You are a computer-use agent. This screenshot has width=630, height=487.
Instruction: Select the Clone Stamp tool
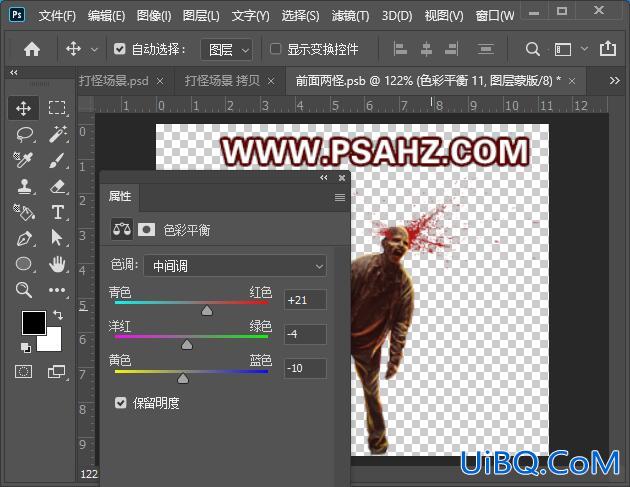coord(24,186)
